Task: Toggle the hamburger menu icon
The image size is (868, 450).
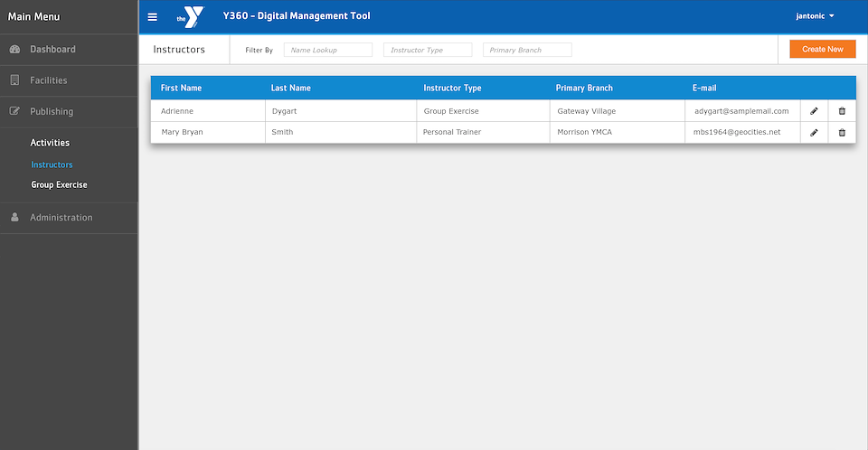Action: pyautogui.click(x=152, y=17)
